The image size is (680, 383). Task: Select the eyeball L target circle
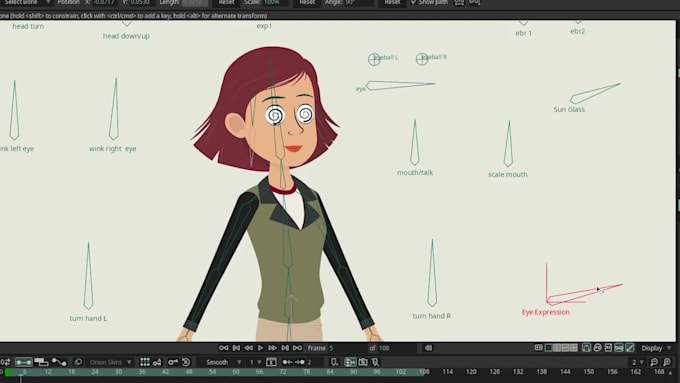coord(374,59)
